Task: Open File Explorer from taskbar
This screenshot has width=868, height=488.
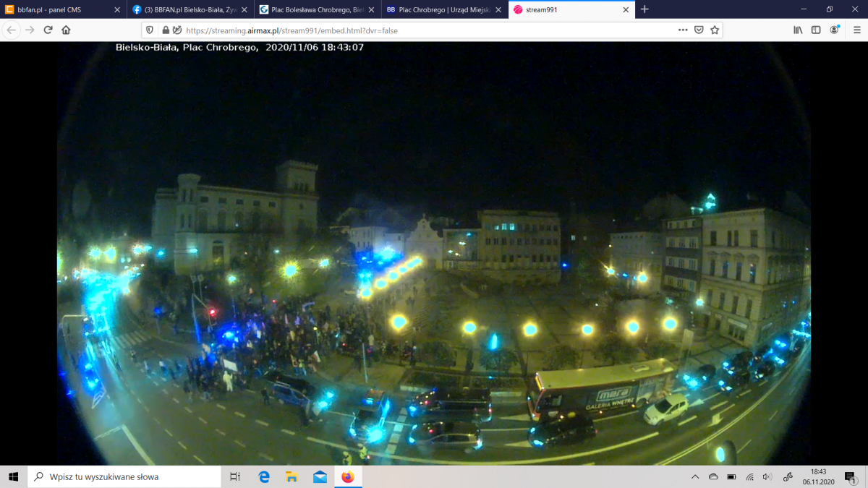Action: pyautogui.click(x=292, y=477)
